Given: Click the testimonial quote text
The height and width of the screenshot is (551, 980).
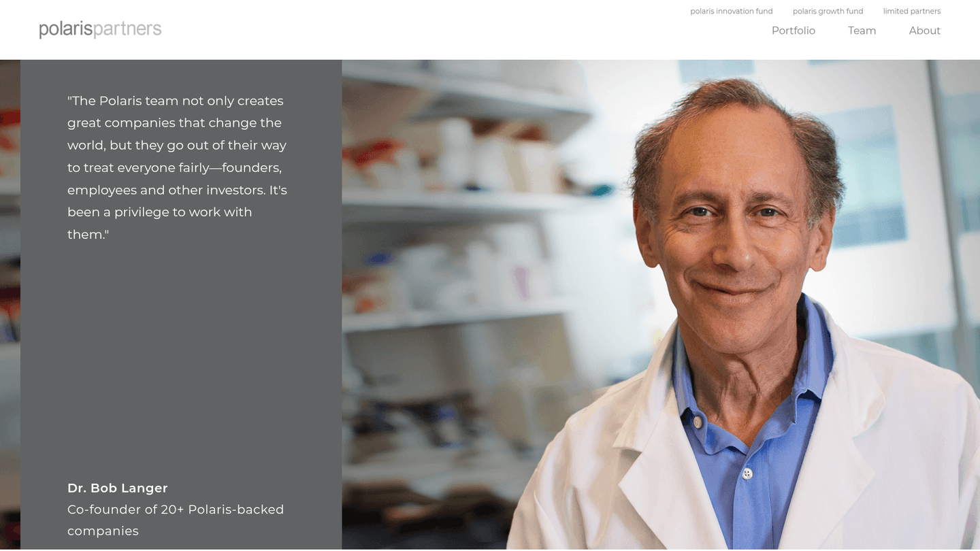Looking at the screenshot, I should 177,167.
